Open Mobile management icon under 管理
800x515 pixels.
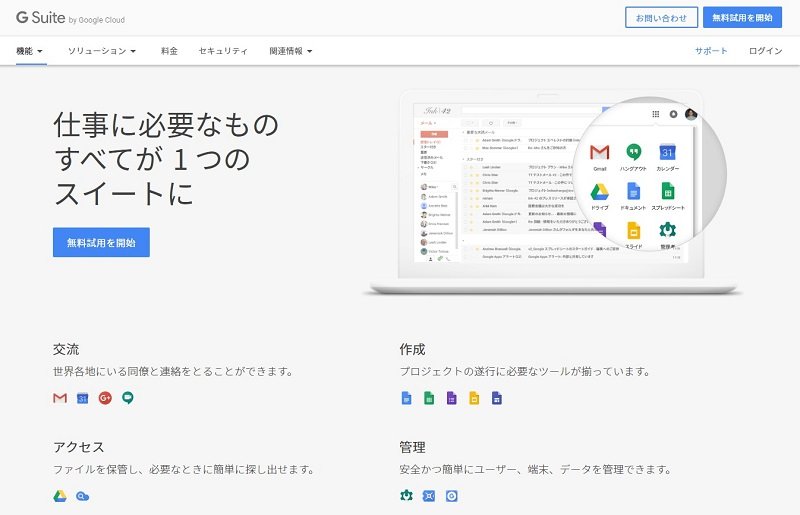click(452, 496)
